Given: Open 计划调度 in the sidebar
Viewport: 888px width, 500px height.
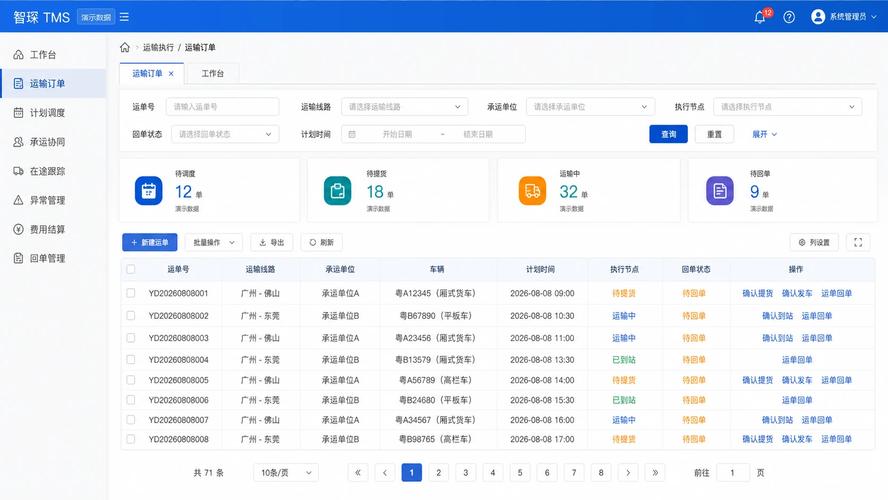Looking at the screenshot, I should tap(53, 113).
